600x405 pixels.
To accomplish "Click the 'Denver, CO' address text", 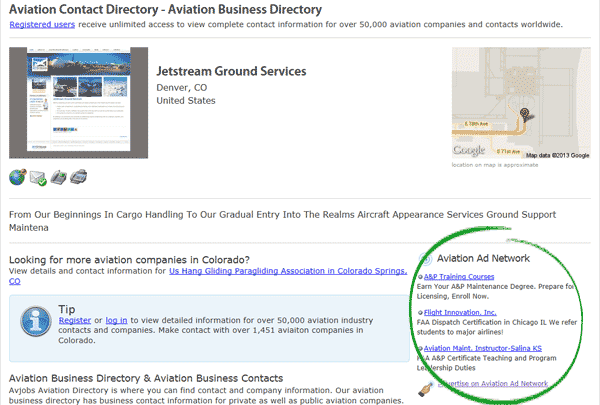I will (181, 88).
